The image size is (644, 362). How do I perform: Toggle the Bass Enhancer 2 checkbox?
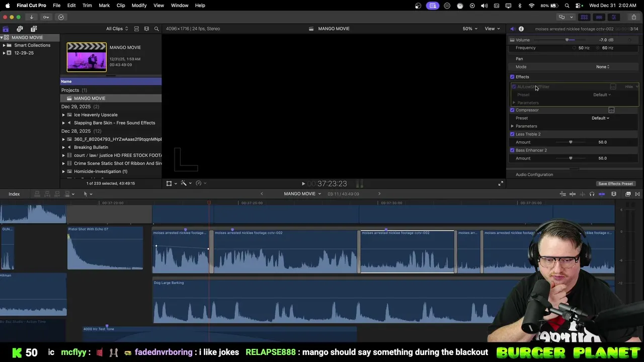[512, 150]
